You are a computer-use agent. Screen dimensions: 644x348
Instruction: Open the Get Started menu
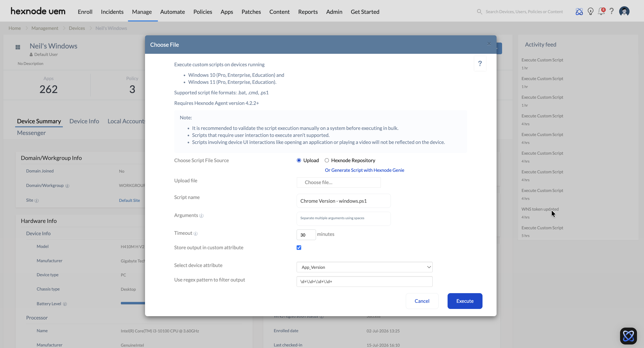(x=365, y=12)
